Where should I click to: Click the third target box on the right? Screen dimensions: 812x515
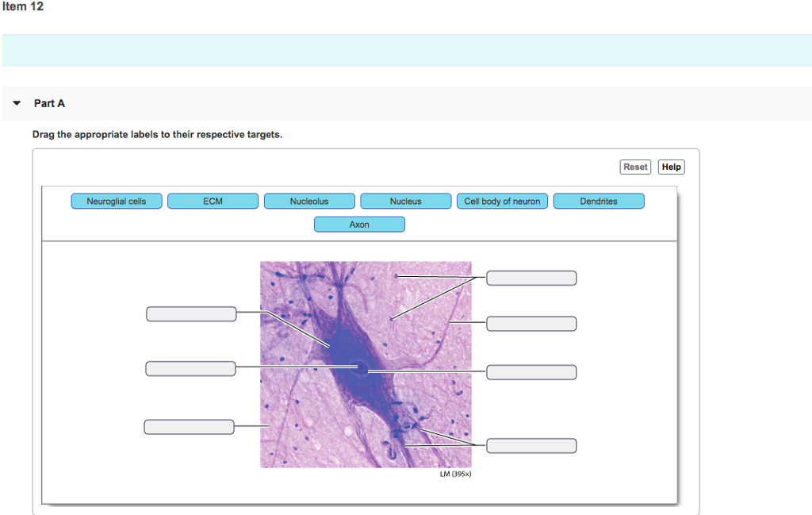[531, 372]
